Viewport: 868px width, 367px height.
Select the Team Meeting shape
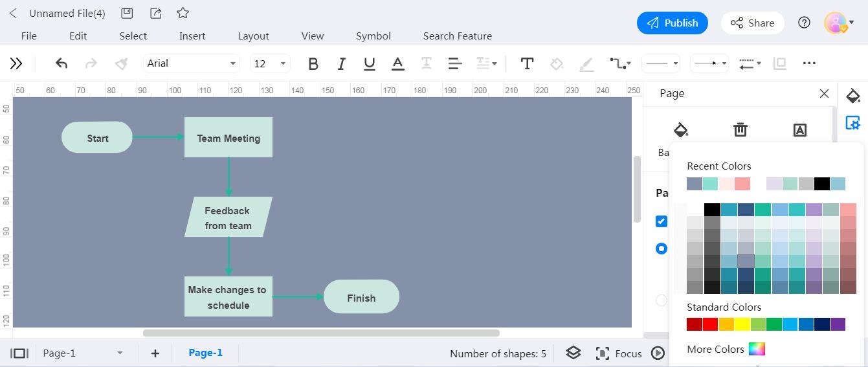tap(228, 137)
